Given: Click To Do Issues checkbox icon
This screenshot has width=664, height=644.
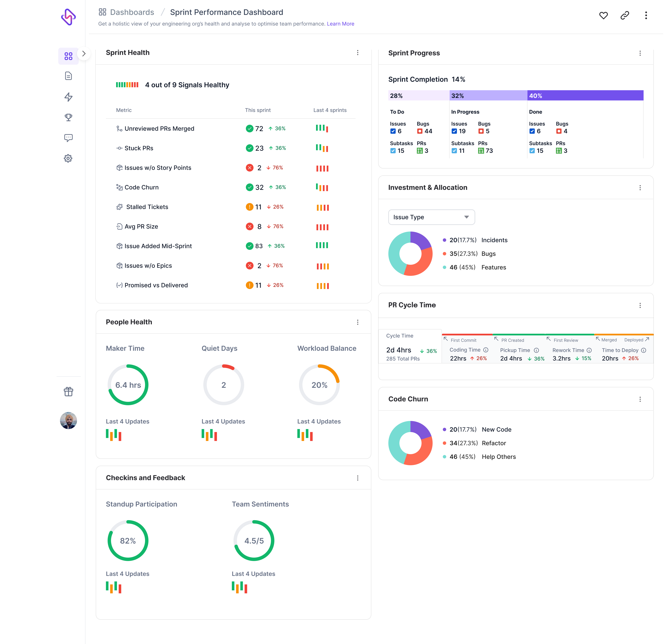Looking at the screenshot, I should tap(393, 131).
